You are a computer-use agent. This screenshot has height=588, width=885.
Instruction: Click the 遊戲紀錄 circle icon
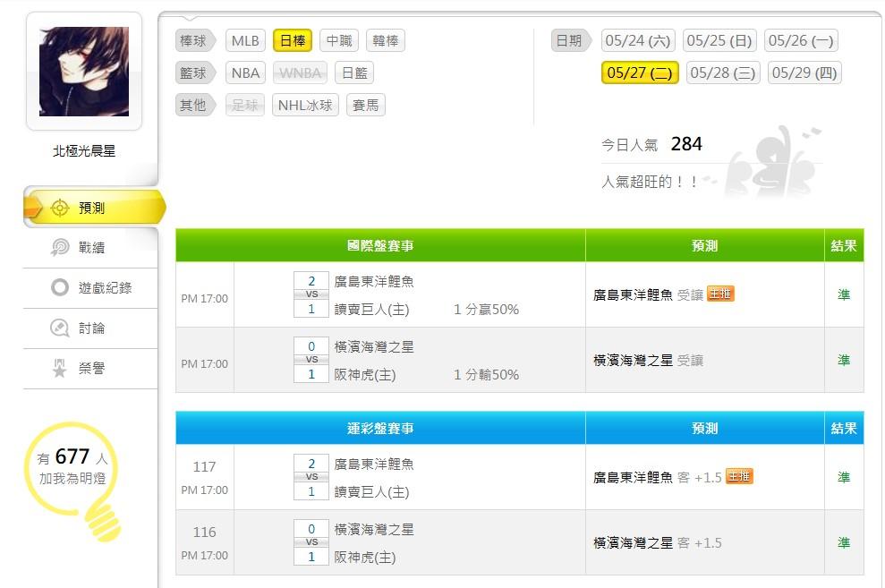[60, 288]
